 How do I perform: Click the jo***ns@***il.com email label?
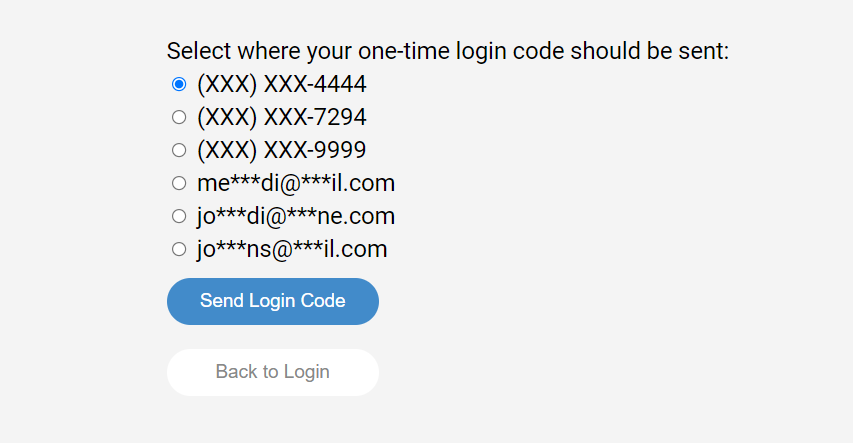(x=291, y=249)
